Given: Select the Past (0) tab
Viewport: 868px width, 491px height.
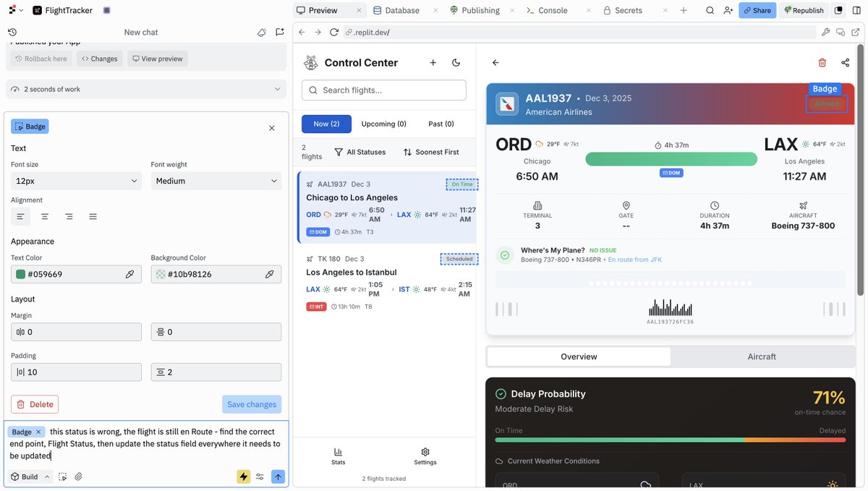Looking at the screenshot, I should [x=441, y=124].
